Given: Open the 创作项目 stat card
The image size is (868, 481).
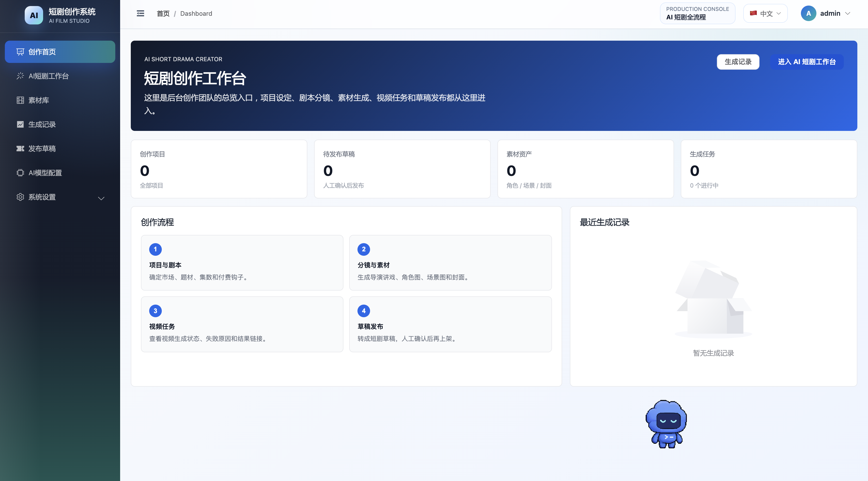Looking at the screenshot, I should click(x=219, y=169).
